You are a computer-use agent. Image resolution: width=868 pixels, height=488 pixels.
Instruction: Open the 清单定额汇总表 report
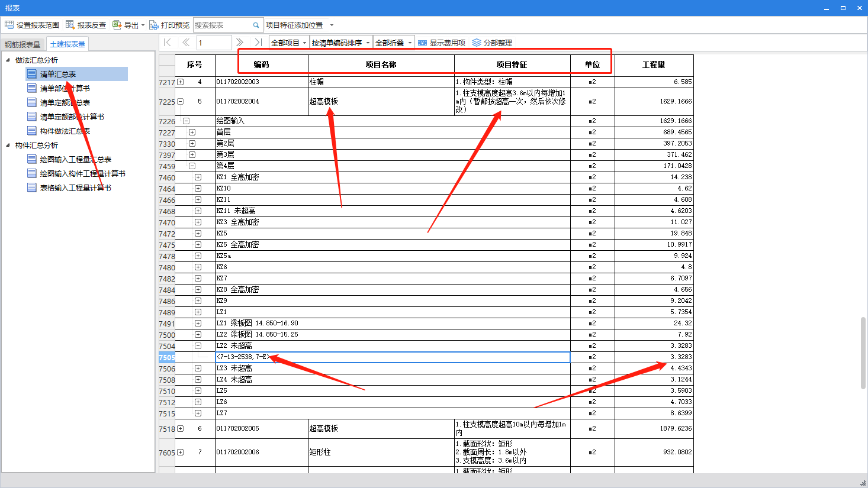(x=65, y=102)
